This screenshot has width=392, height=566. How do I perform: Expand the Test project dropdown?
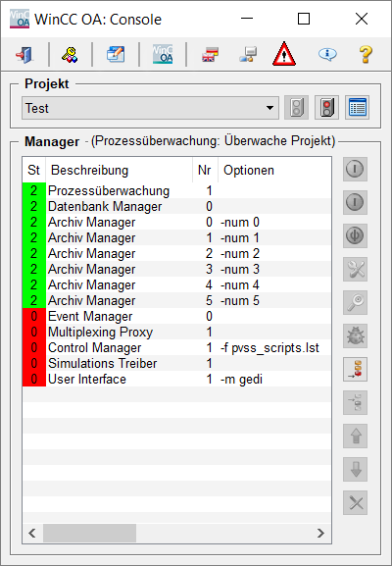click(x=269, y=108)
